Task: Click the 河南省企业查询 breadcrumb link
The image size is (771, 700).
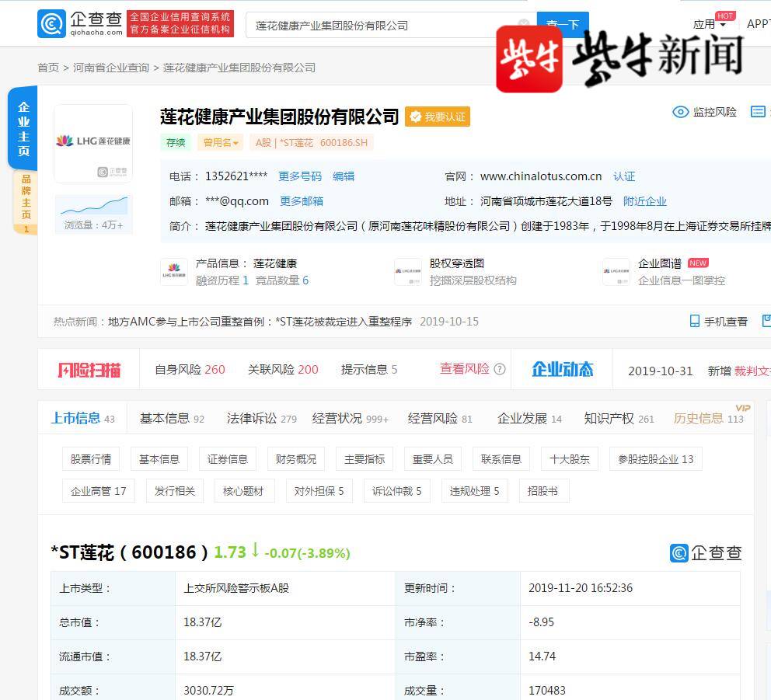Action: [111, 68]
